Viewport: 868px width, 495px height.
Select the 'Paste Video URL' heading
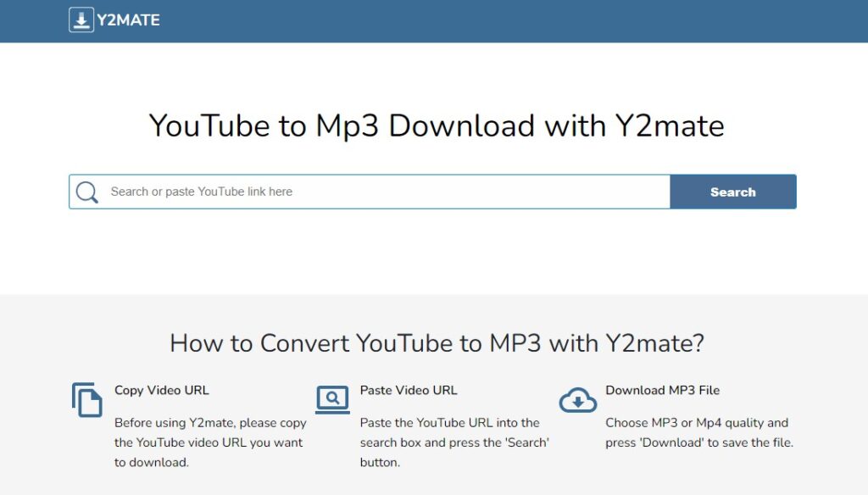click(x=409, y=390)
